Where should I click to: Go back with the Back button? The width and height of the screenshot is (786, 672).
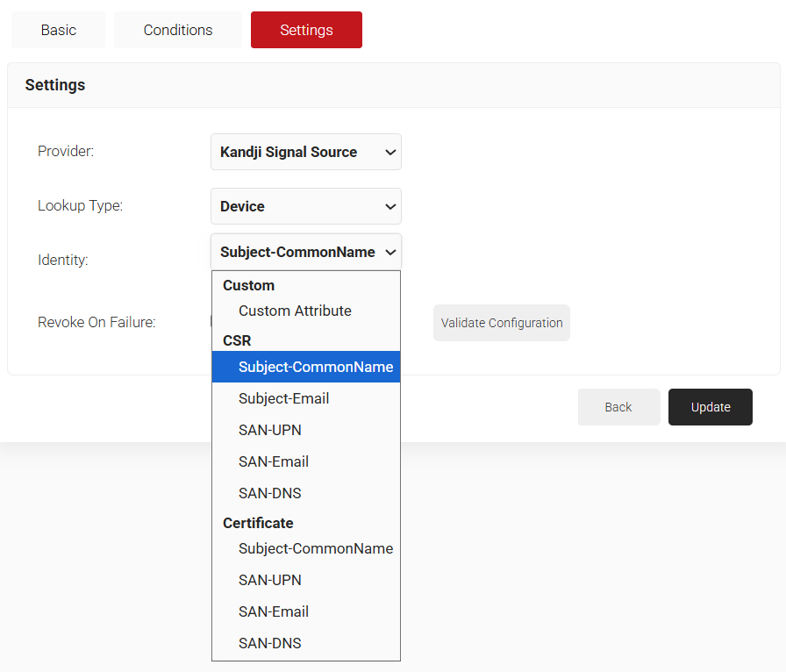(x=618, y=407)
